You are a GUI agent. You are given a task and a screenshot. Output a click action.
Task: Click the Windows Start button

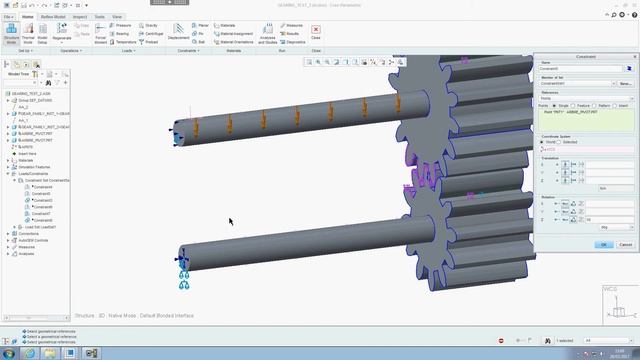pos(9,353)
